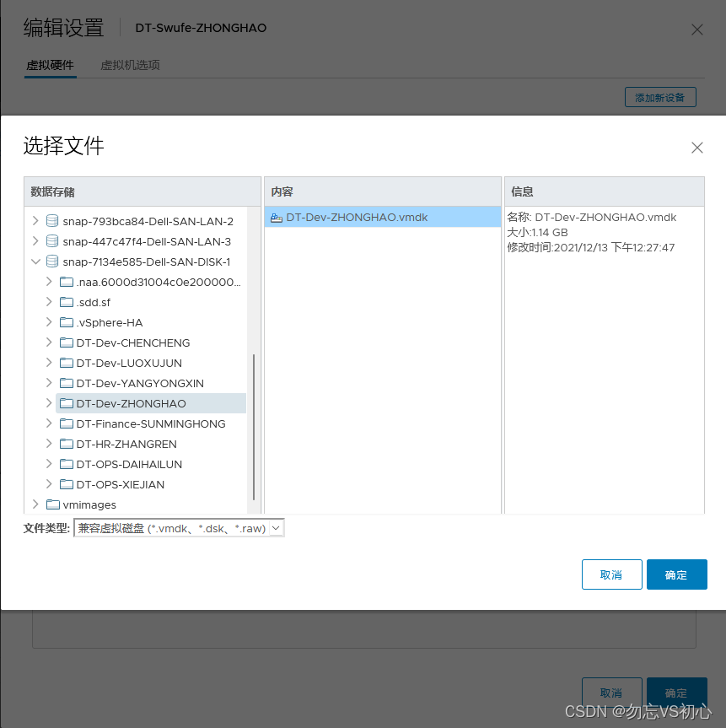Expand the snap-447c47f4-Dell-SAN-LAN-3 datastore
The image size is (726, 728).
[35, 240]
